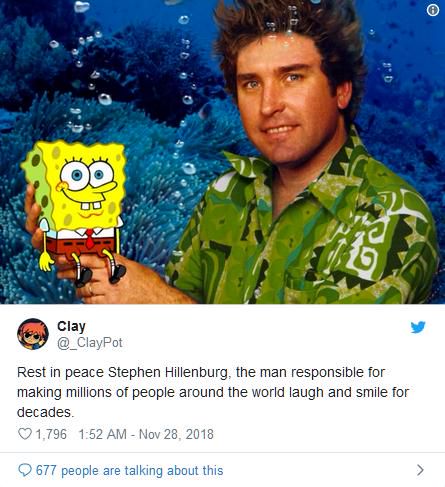Click the word "decades." ending the tweet
The height and width of the screenshot is (487, 445).
pyautogui.click(x=45, y=412)
